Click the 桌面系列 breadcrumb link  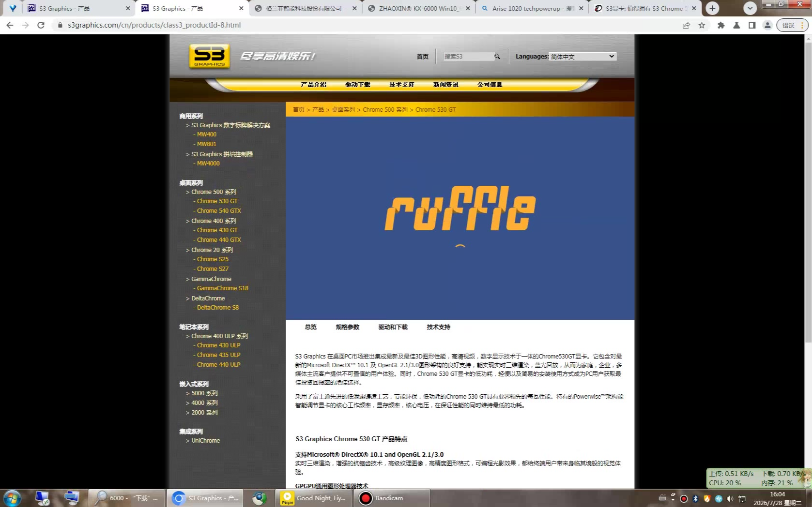[343, 110]
